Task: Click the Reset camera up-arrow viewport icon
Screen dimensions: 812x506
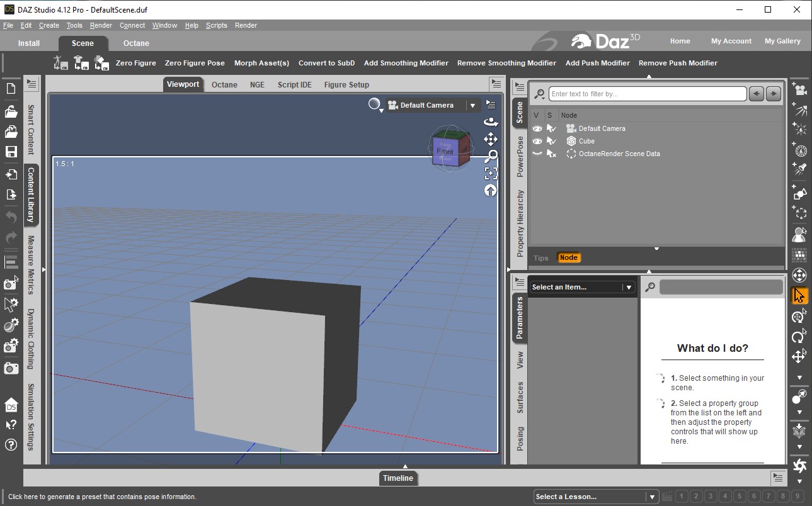Action: [x=491, y=190]
